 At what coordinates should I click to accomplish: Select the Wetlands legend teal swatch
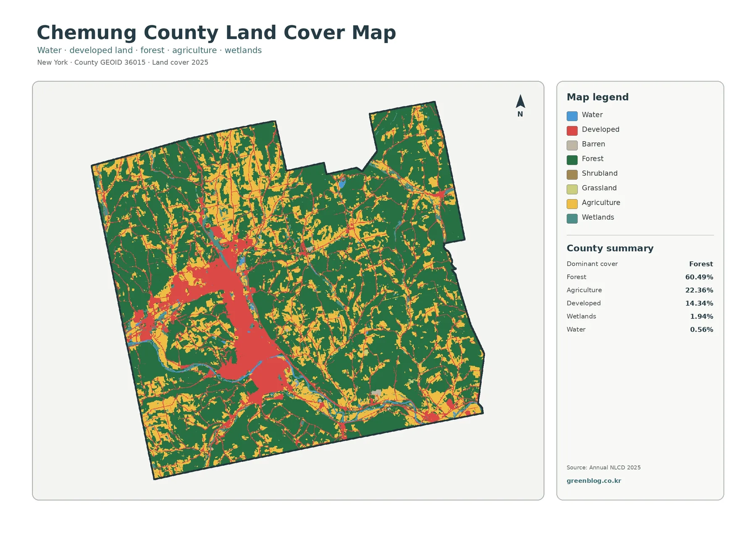[x=572, y=219]
